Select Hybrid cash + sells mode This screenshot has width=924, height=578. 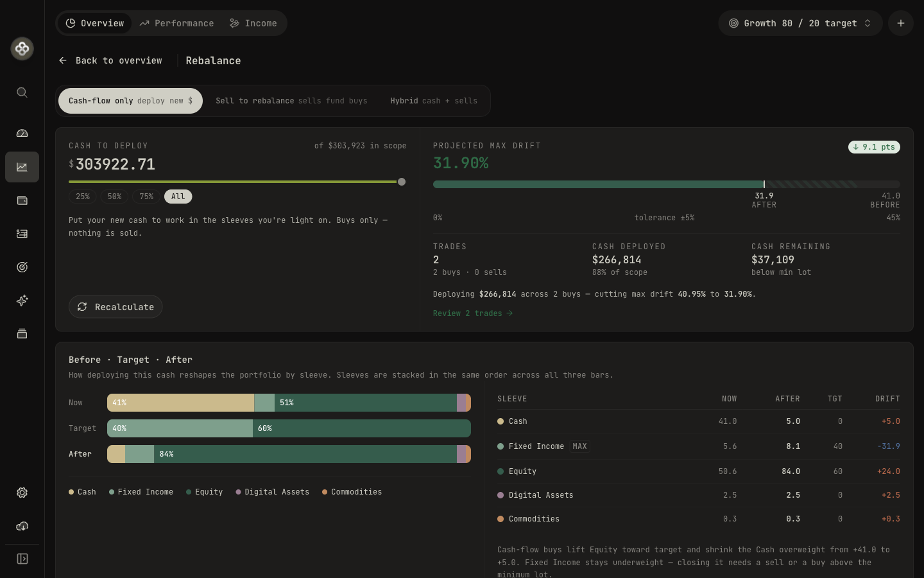(434, 101)
